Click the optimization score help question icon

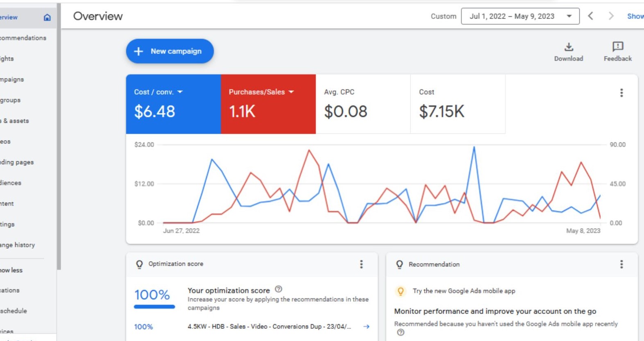tap(279, 289)
